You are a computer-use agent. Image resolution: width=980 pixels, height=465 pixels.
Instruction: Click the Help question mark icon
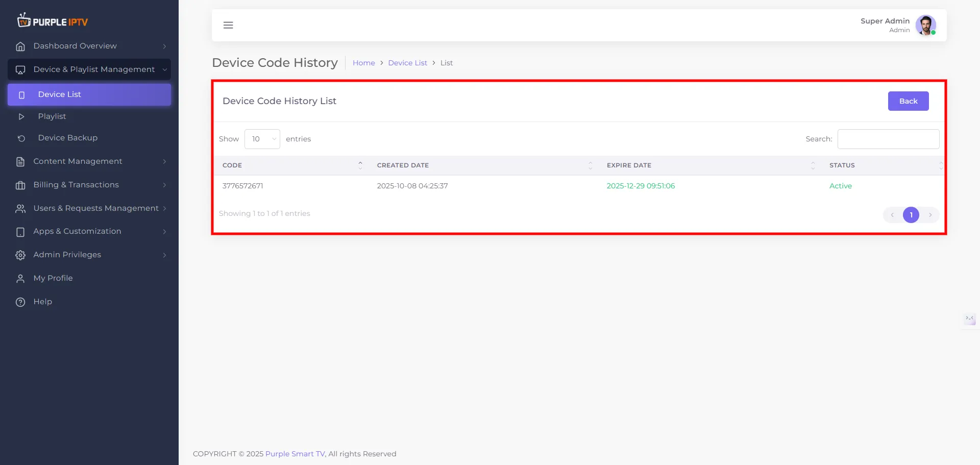(x=20, y=302)
